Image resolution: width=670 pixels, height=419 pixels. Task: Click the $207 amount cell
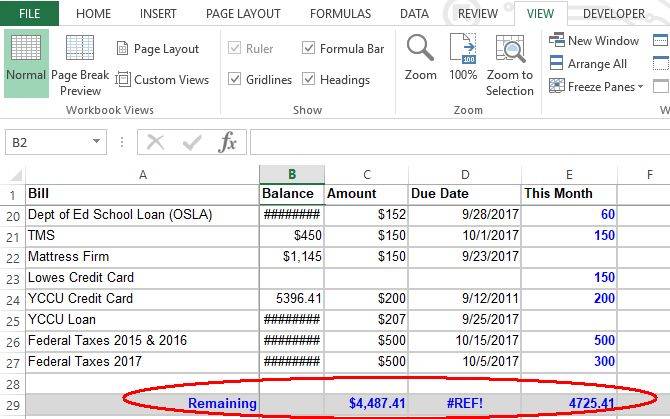click(x=367, y=319)
